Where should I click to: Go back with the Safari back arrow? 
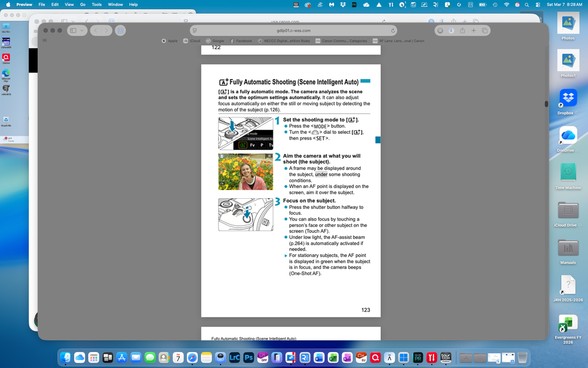[x=96, y=31]
